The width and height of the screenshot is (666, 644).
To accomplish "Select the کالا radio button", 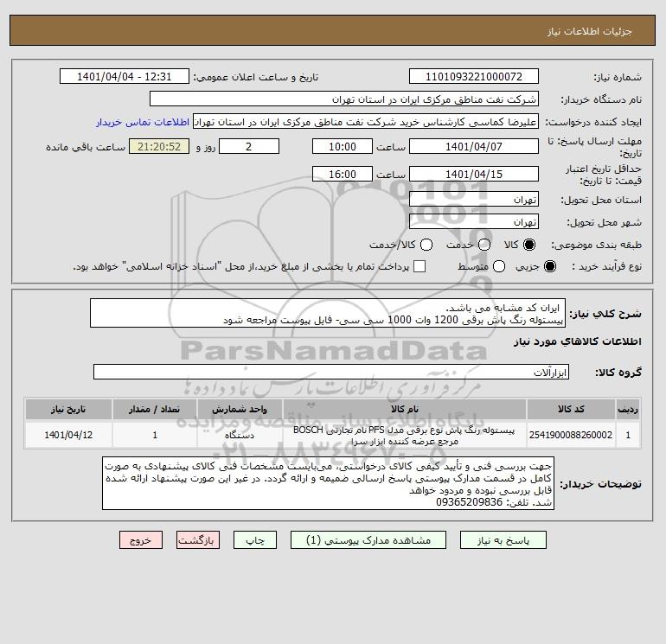I will tap(529, 245).
